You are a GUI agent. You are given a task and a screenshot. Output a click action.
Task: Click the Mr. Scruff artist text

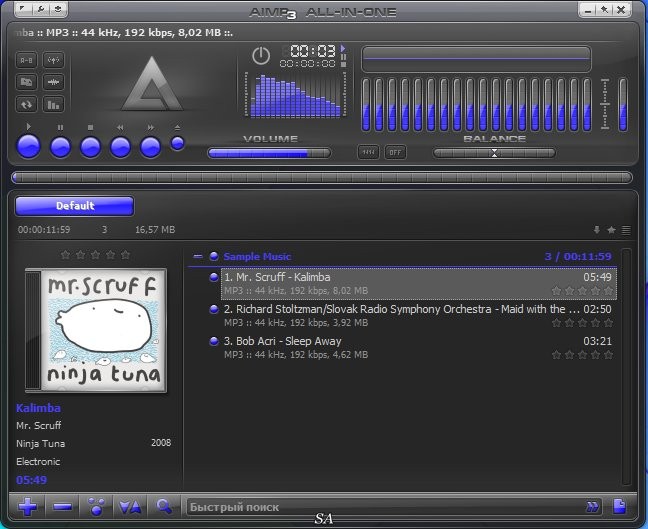click(38, 425)
